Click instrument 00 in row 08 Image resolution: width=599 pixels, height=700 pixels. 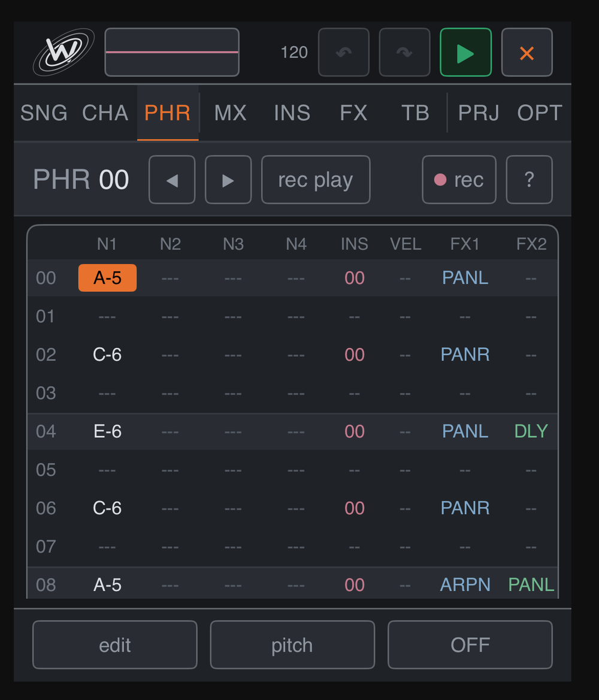pyautogui.click(x=354, y=585)
